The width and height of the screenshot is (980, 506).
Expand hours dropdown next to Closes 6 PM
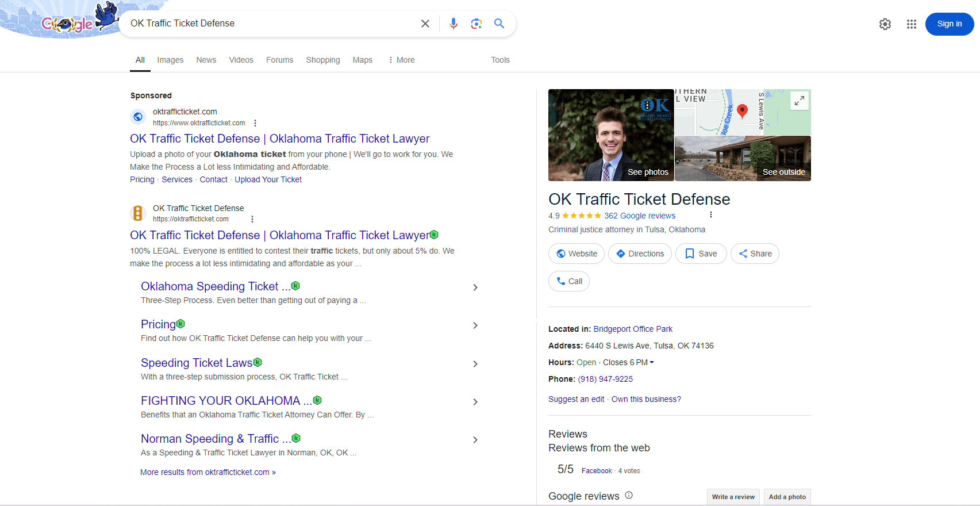(x=652, y=362)
